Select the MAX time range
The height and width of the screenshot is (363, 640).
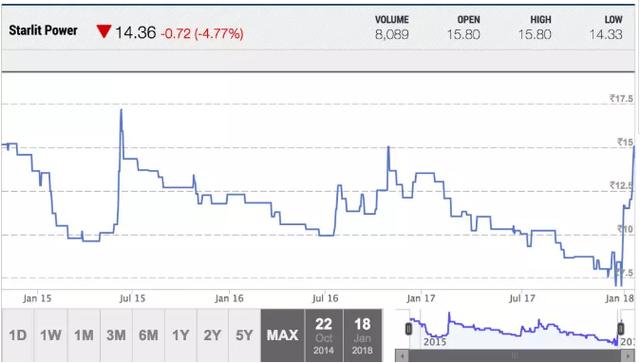click(282, 335)
